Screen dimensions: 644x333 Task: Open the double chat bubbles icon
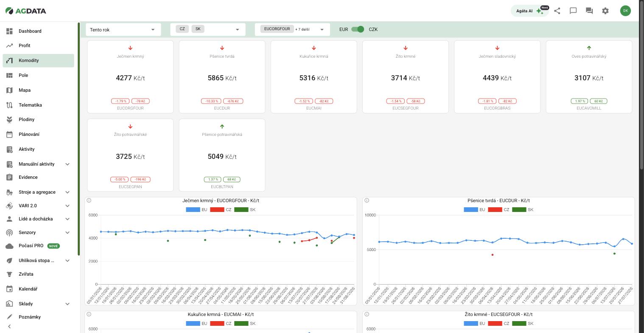tap(589, 11)
